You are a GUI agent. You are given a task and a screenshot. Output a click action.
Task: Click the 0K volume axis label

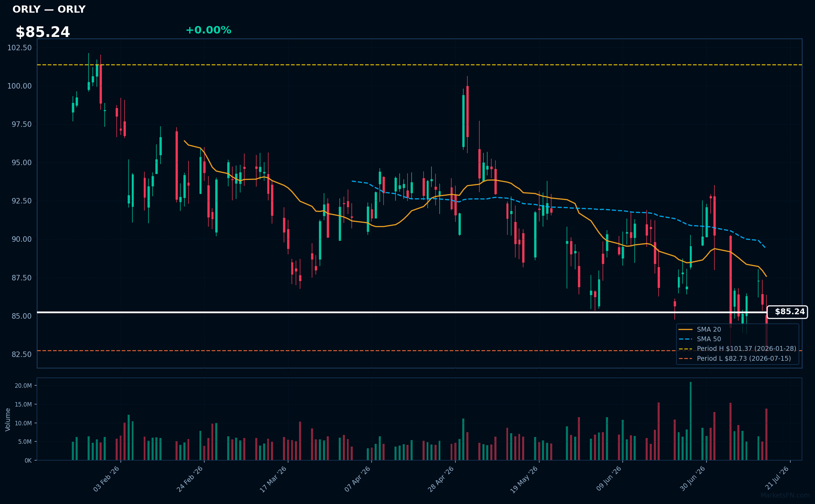pos(28,461)
